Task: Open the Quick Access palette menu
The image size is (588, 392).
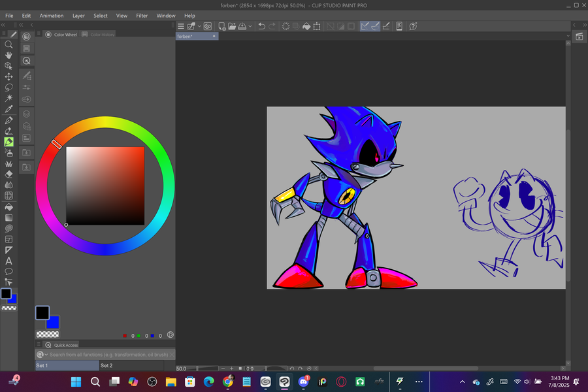Action: click(39, 344)
